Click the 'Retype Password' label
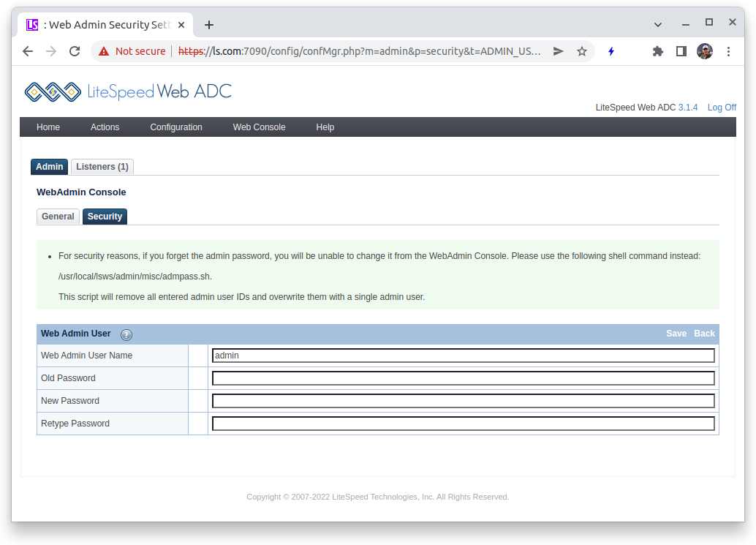756x545 pixels. [75, 424]
